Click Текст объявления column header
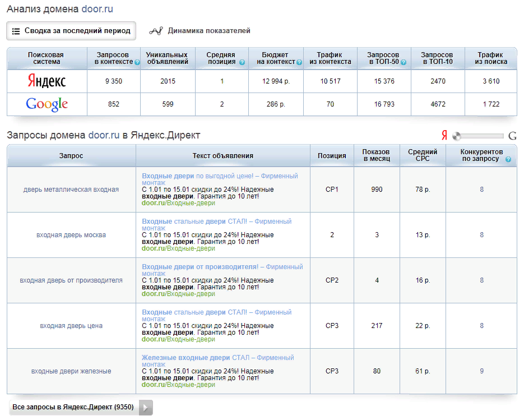Image resolution: width=524 pixels, height=420 pixels. (223, 156)
